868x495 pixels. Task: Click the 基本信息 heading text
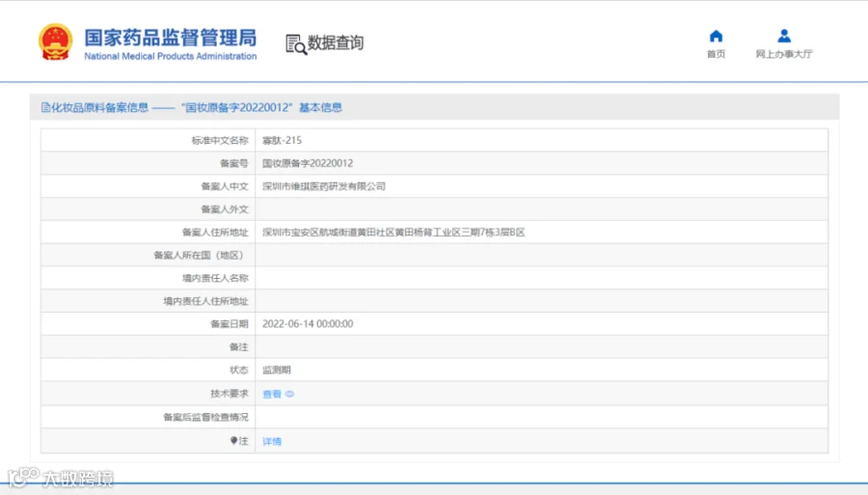[320, 107]
